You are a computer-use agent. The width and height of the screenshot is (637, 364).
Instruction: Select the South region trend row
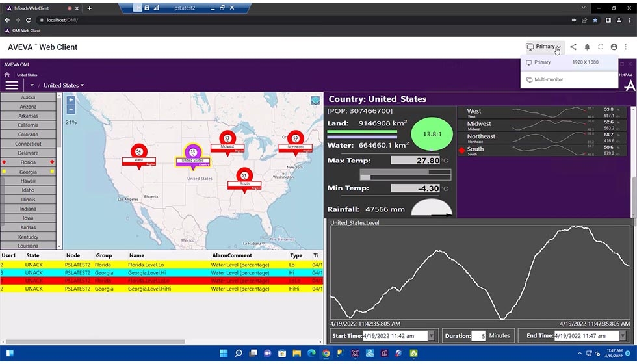(543, 149)
